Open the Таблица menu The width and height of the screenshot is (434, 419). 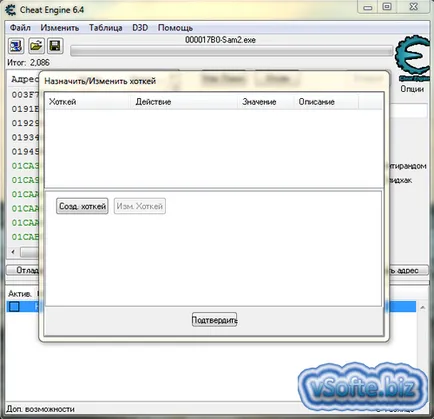click(x=105, y=28)
